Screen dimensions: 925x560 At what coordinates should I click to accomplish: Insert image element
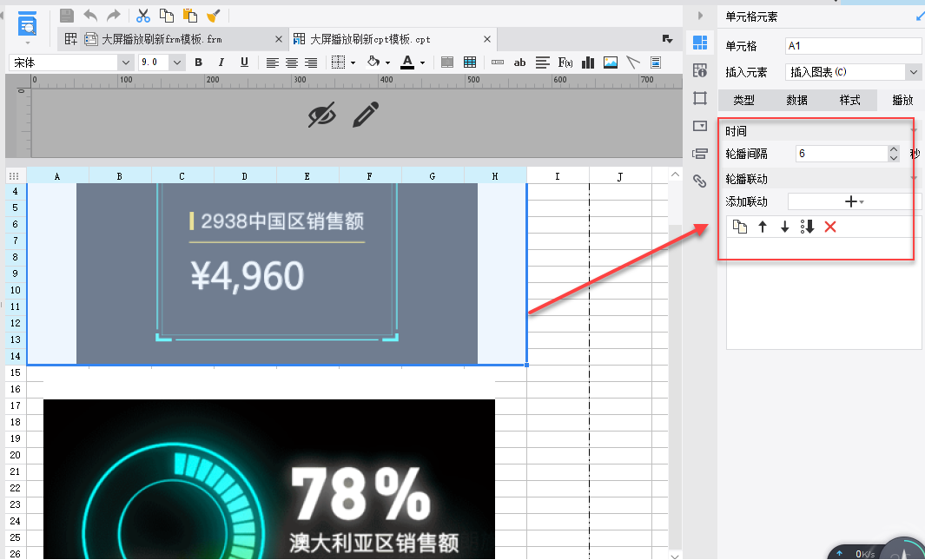click(611, 63)
